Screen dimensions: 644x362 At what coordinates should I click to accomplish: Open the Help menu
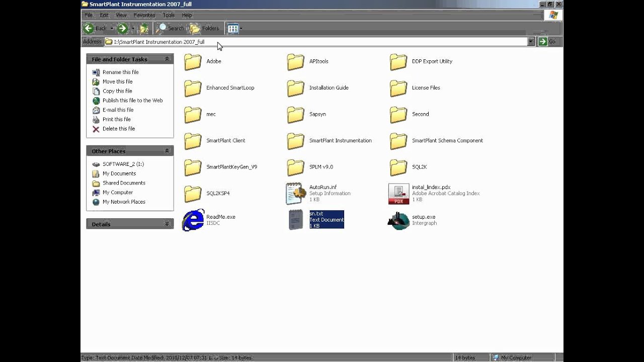(187, 15)
